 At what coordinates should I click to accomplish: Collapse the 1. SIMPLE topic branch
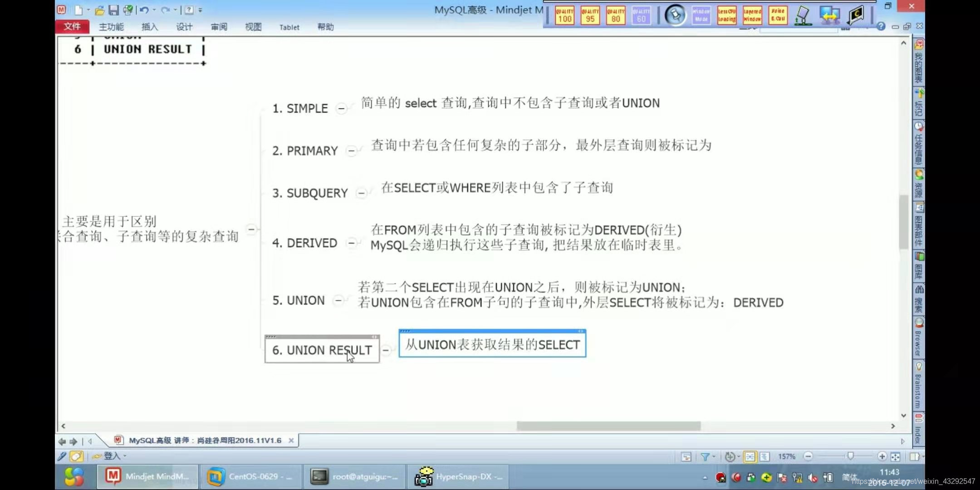(341, 108)
